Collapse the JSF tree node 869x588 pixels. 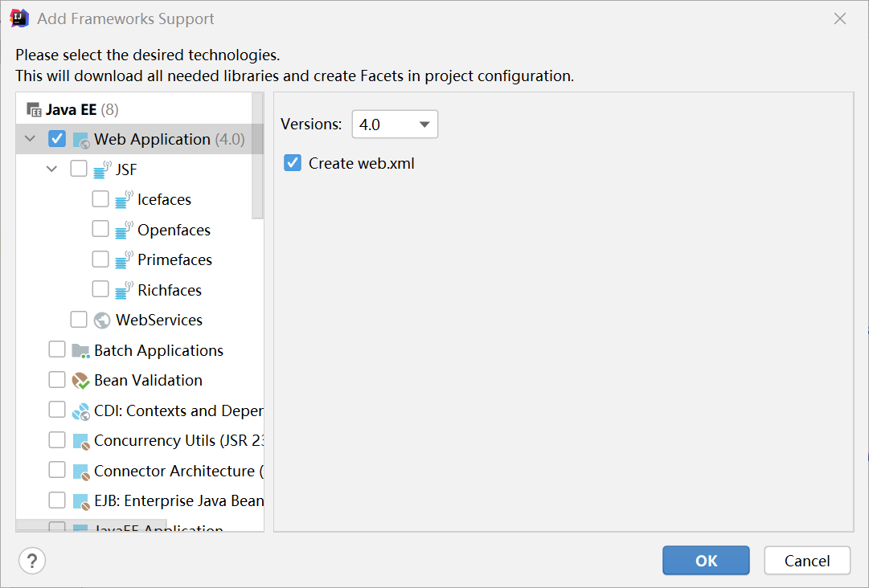(x=52, y=169)
